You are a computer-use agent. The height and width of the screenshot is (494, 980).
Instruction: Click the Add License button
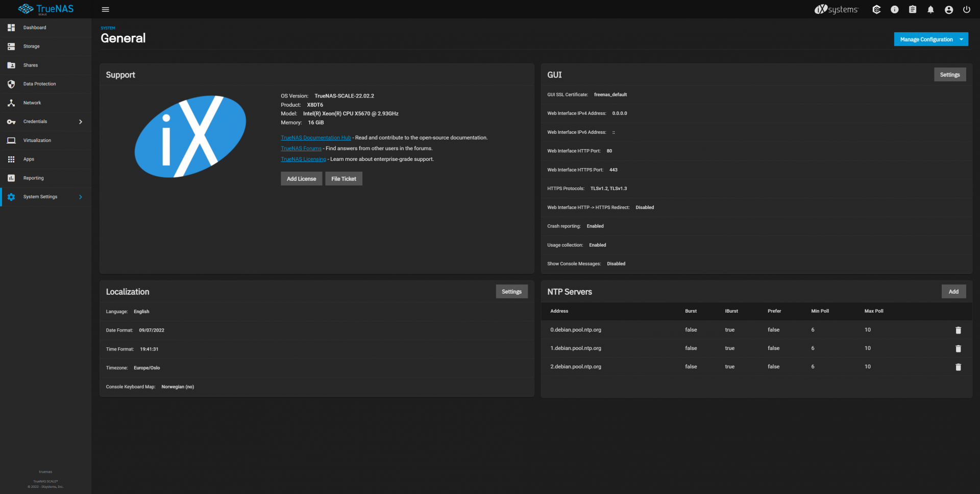(x=301, y=179)
